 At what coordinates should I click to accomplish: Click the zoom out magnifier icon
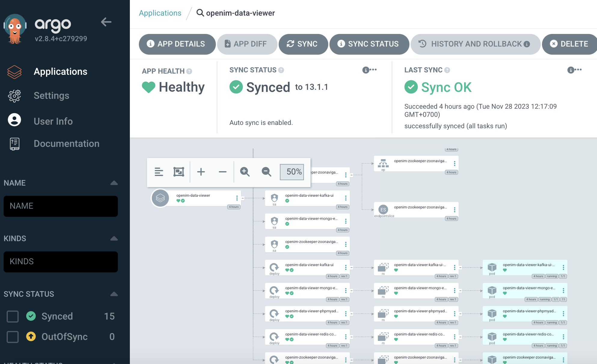[x=266, y=172]
